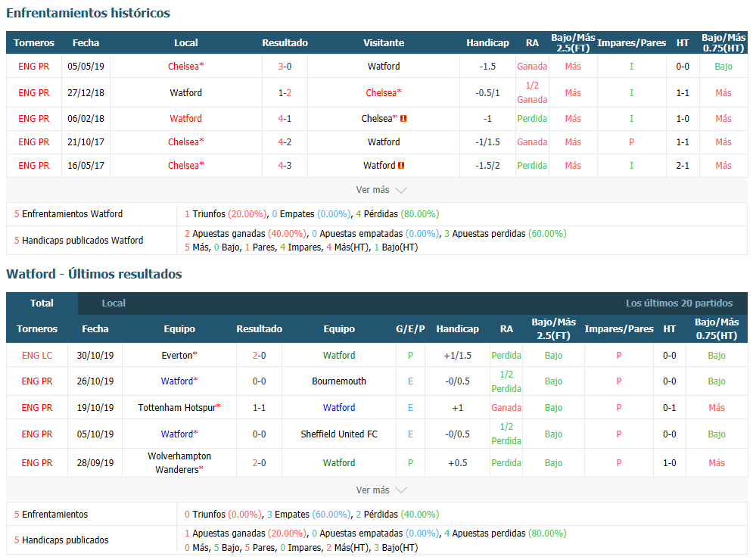Viewport: 753px width, 560px height.
Task: Click Sheffield United FC team name
Action: pos(339,434)
